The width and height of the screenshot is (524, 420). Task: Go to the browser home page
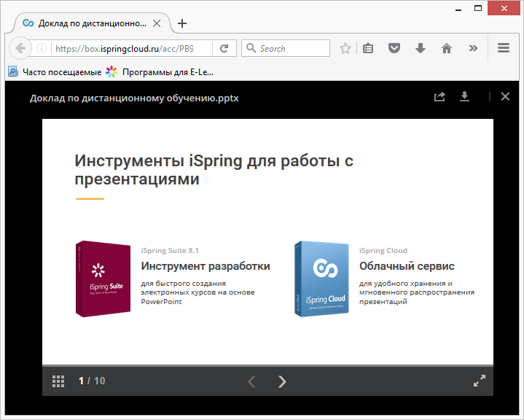(447, 48)
